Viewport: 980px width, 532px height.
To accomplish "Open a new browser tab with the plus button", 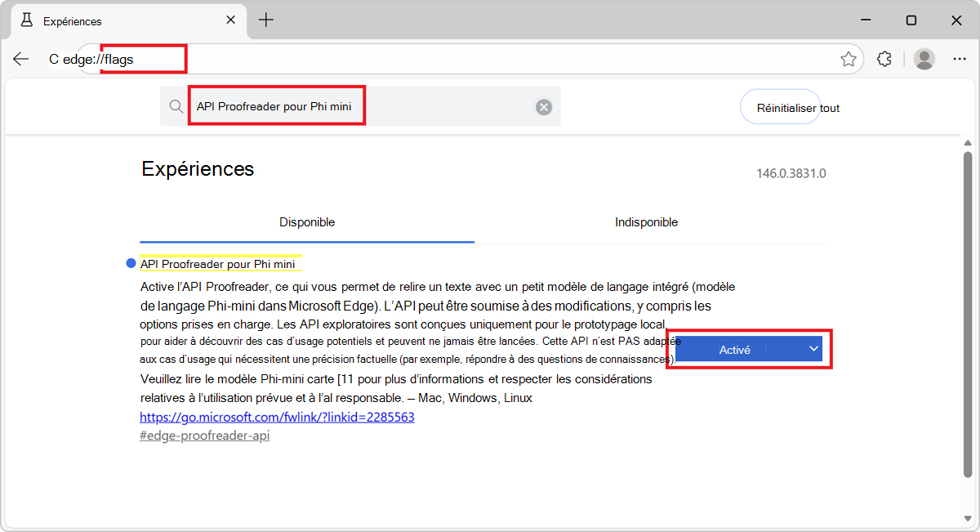I will [265, 21].
